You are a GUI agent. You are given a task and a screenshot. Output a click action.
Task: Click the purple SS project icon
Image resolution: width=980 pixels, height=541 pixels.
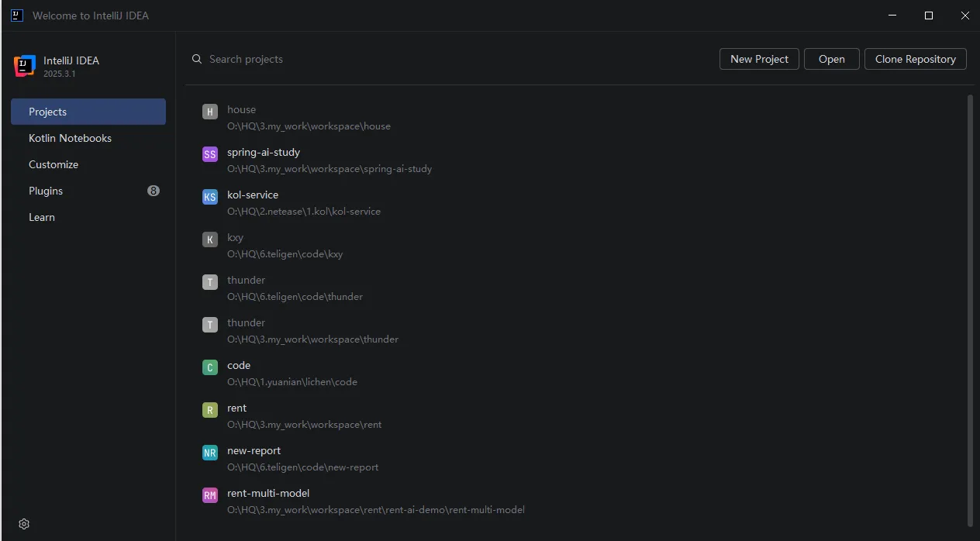click(x=210, y=154)
